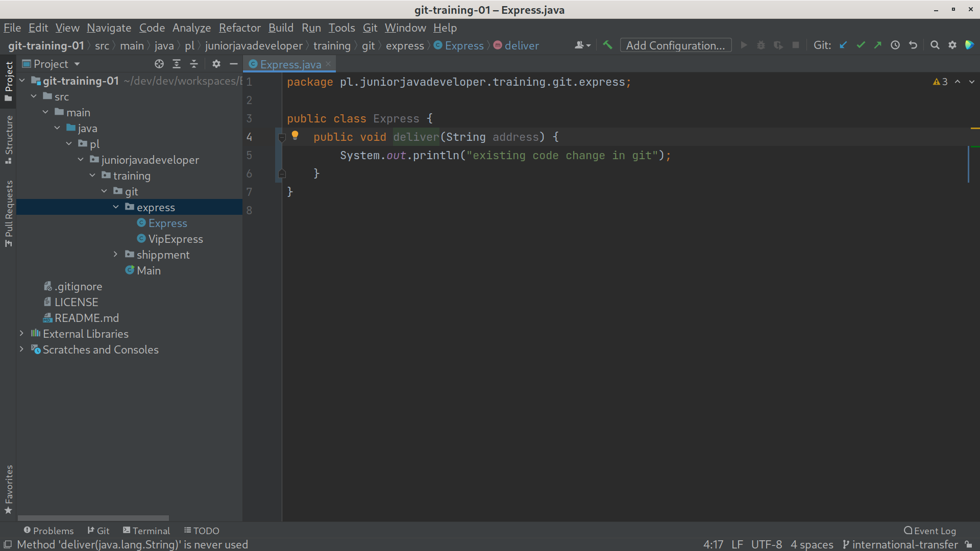Open Search Everywhere magnifier icon
Screen dimensions: 980x551
pyautogui.click(x=935, y=45)
